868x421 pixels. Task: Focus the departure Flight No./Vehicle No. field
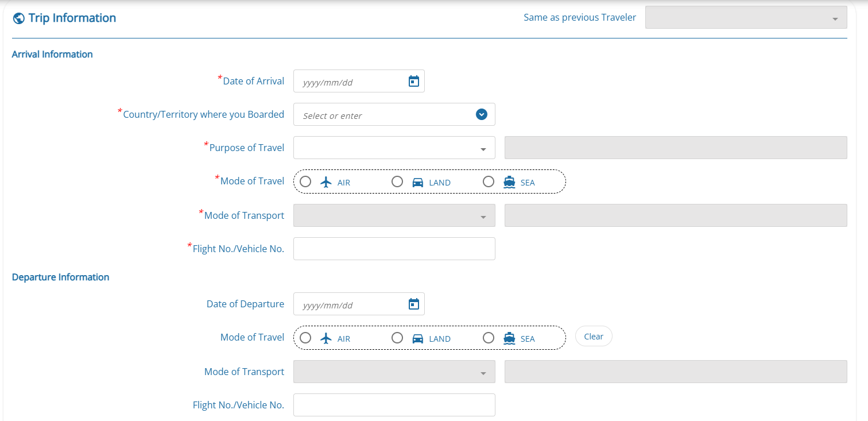394,405
